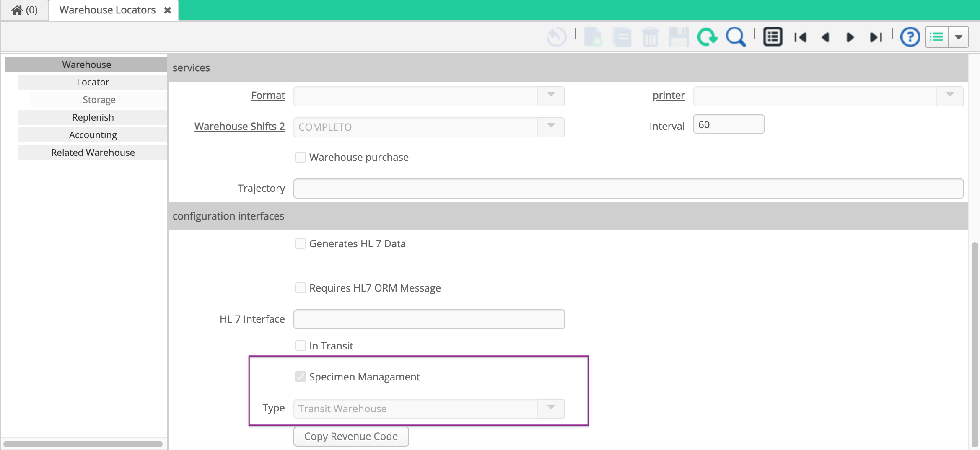Jump to the last record

point(876,37)
